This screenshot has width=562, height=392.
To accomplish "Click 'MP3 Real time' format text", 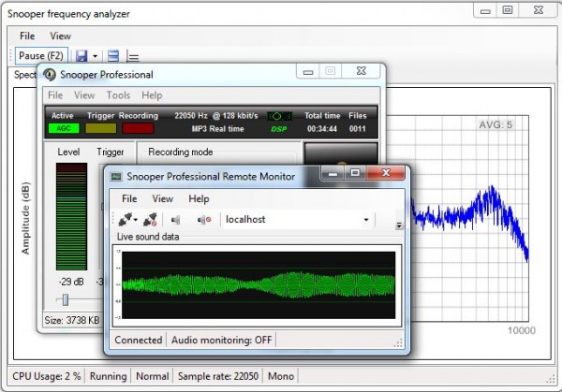I will (217, 129).
